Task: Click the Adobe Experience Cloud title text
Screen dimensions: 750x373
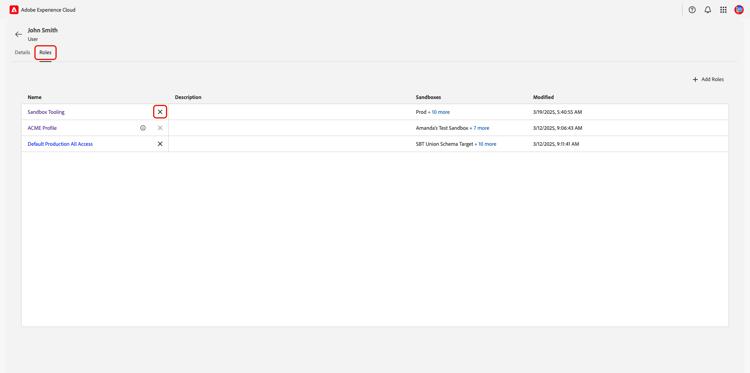Action: [48, 10]
